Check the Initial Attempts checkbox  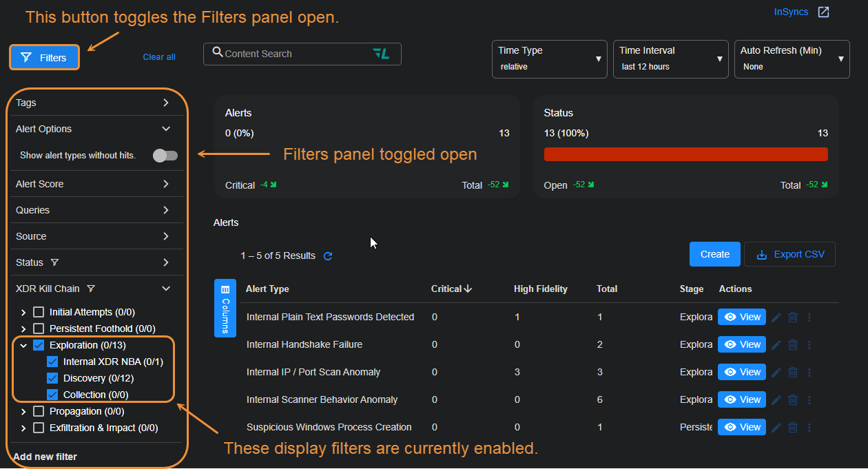39,311
